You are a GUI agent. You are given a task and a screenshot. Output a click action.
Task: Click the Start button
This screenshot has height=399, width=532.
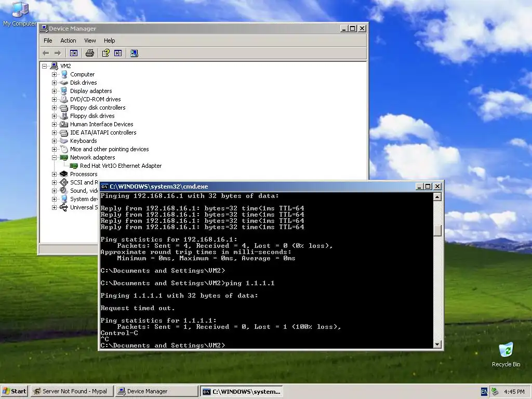[14, 391]
